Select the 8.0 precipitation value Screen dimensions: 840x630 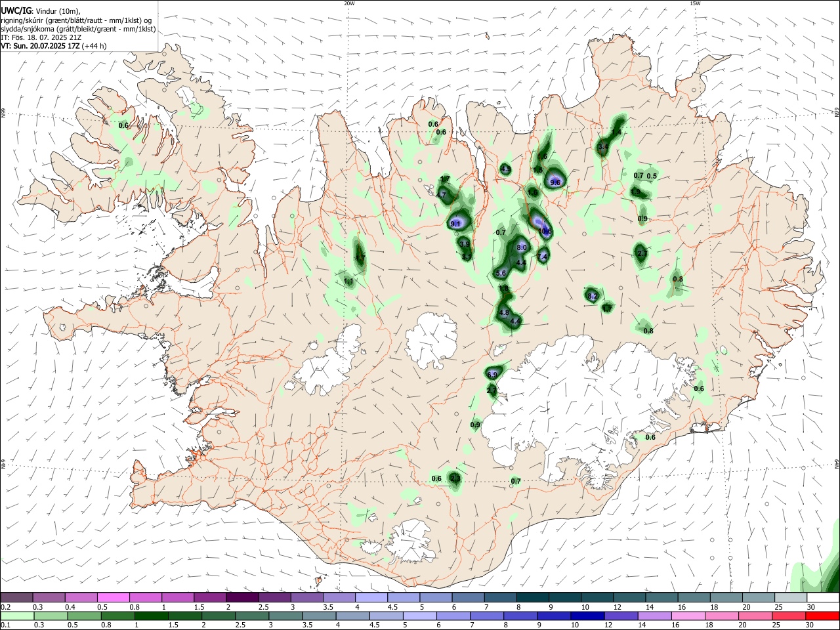[x=522, y=247]
